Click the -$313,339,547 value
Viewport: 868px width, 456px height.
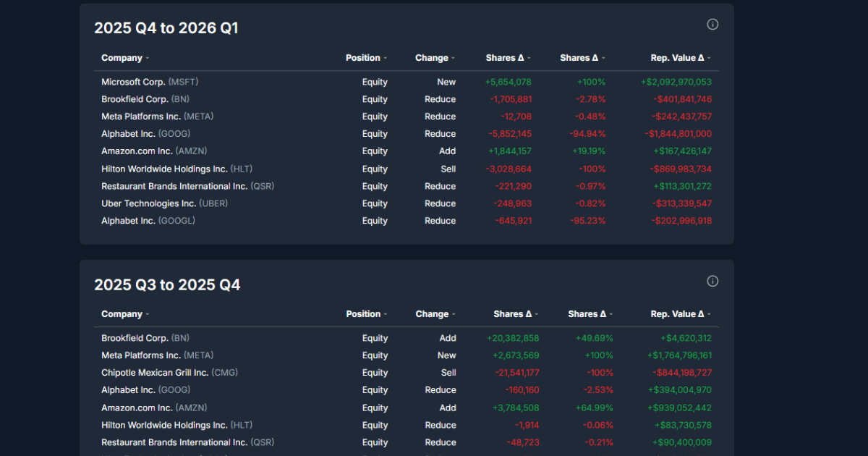(x=682, y=203)
